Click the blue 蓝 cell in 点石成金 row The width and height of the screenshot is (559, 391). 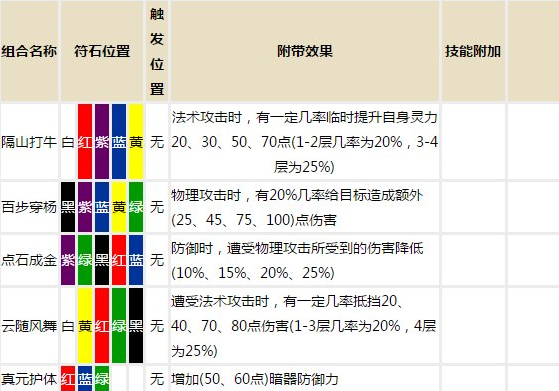[x=136, y=260]
